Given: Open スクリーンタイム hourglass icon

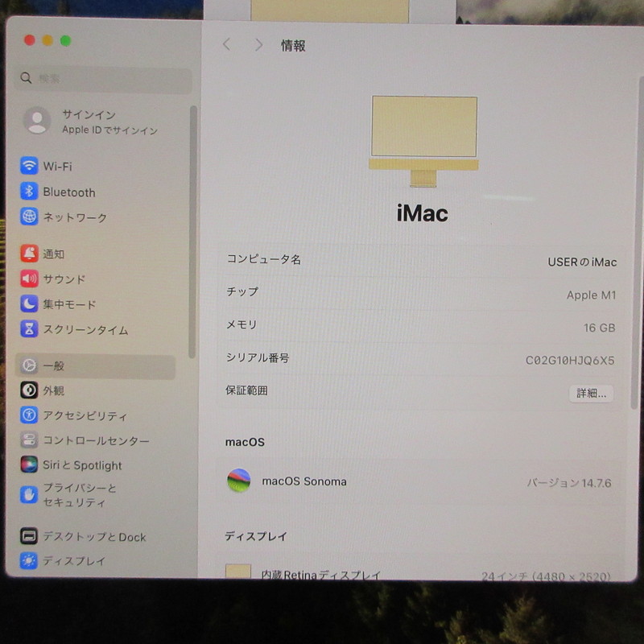Looking at the screenshot, I should pos(29,329).
